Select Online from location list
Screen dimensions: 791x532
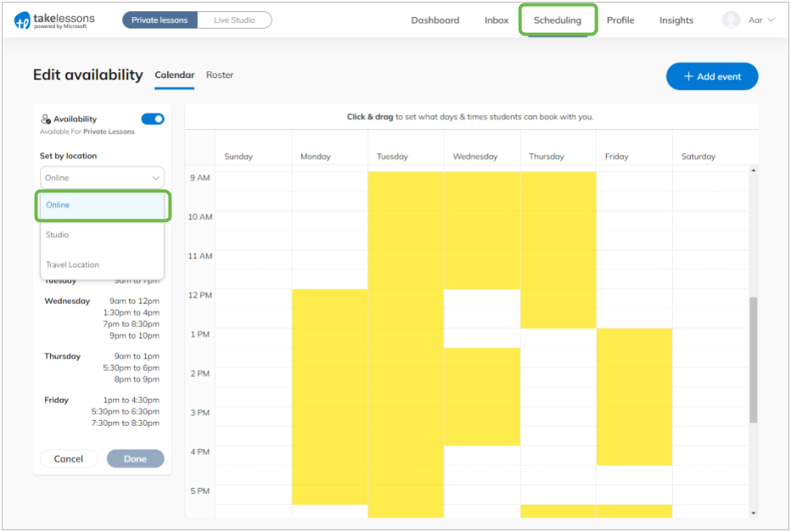[x=103, y=205]
